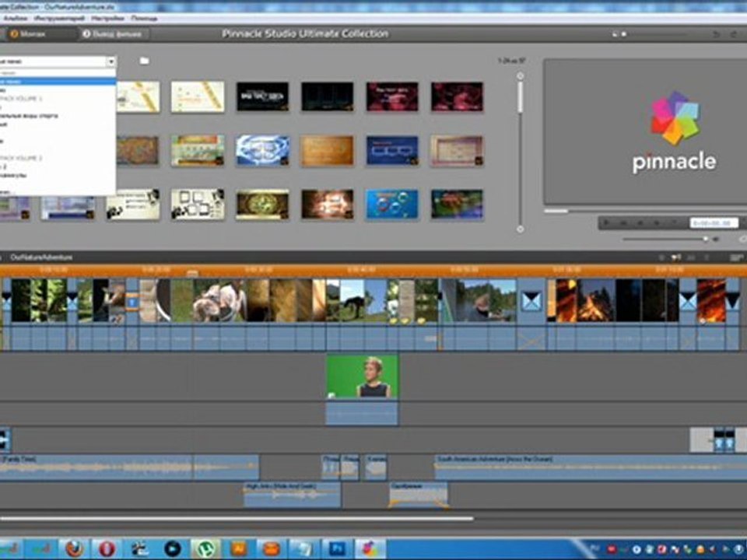Screen dimensions: 747x560
Task: Select the campfire clip on the video track
Action: tap(594, 301)
